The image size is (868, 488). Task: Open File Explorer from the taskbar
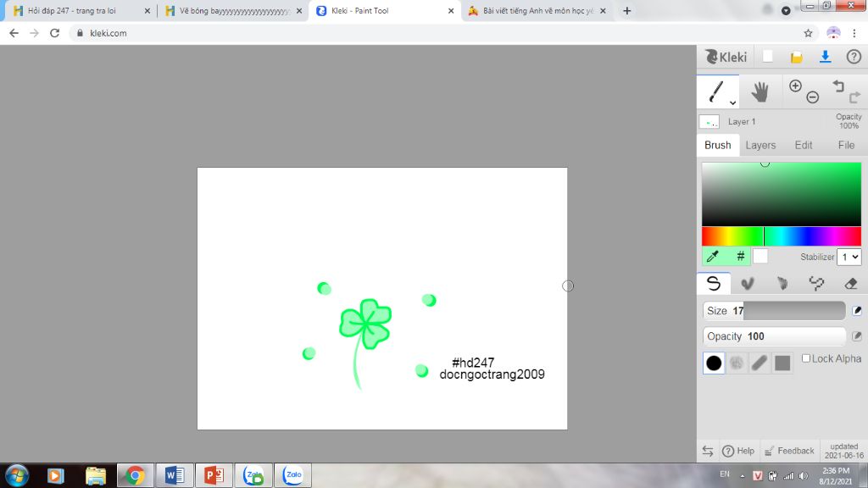pyautogui.click(x=95, y=475)
